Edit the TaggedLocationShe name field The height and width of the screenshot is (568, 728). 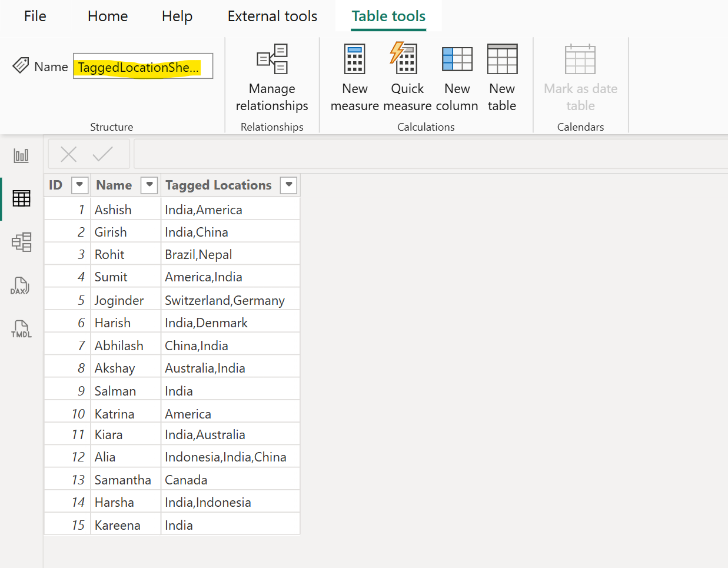[x=142, y=66]
